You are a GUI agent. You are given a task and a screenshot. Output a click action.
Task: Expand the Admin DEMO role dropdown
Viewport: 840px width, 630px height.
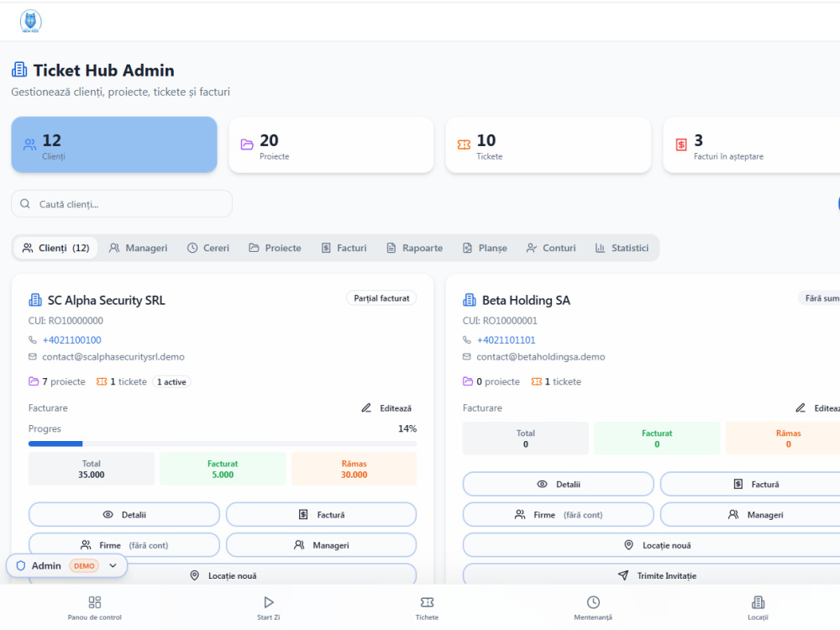67,565
